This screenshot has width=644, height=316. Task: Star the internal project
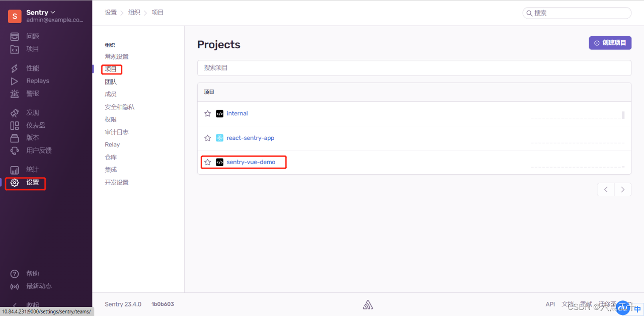(207, 114)
